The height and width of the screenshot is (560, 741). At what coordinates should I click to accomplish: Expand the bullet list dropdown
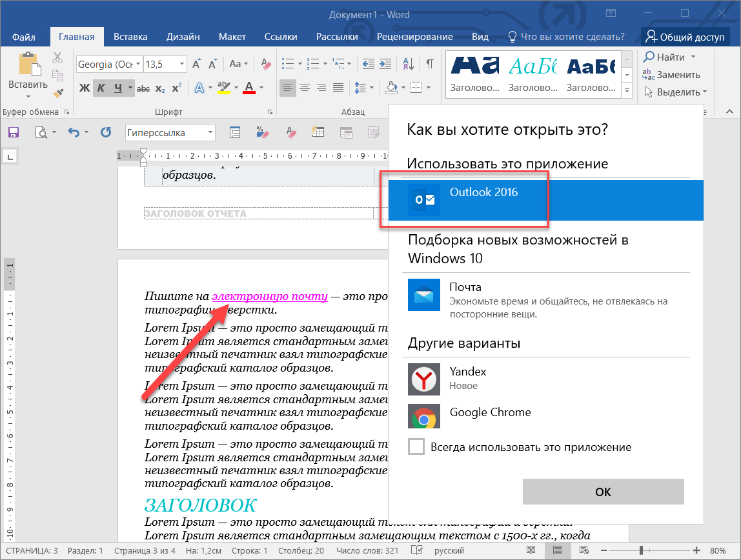tap(299, 64)
